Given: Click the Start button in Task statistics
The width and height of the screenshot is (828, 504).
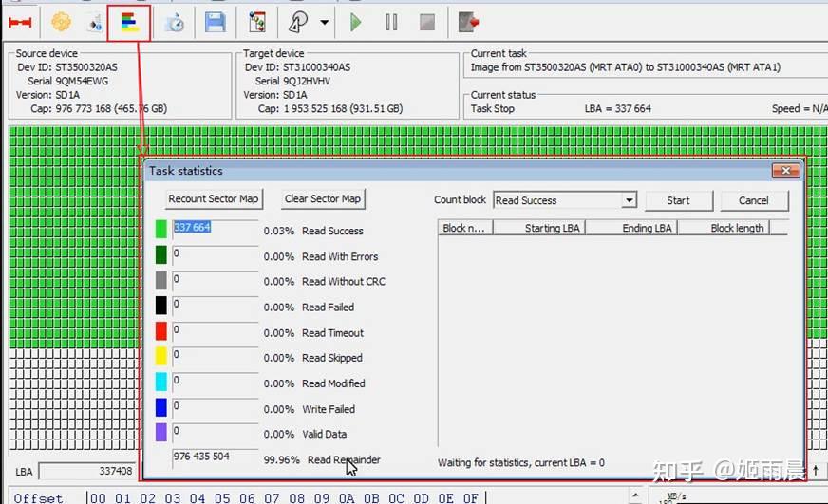Looking at the screenshot, I should click(x=679, y=200).
